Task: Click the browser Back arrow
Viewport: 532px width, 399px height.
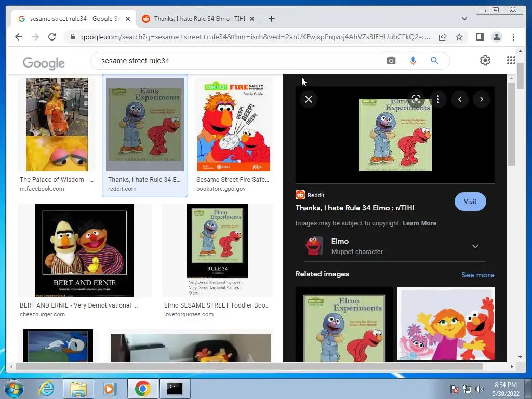Action: (x=19, y=37)
